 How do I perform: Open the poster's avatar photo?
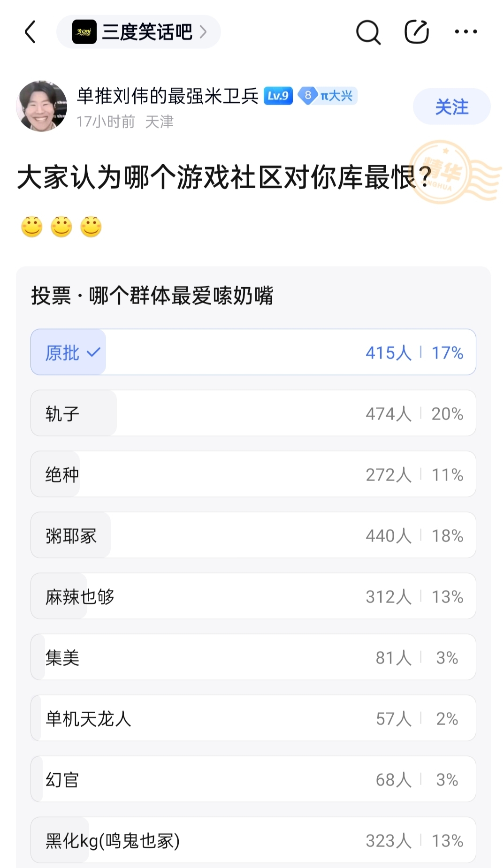tap(42, 106)
